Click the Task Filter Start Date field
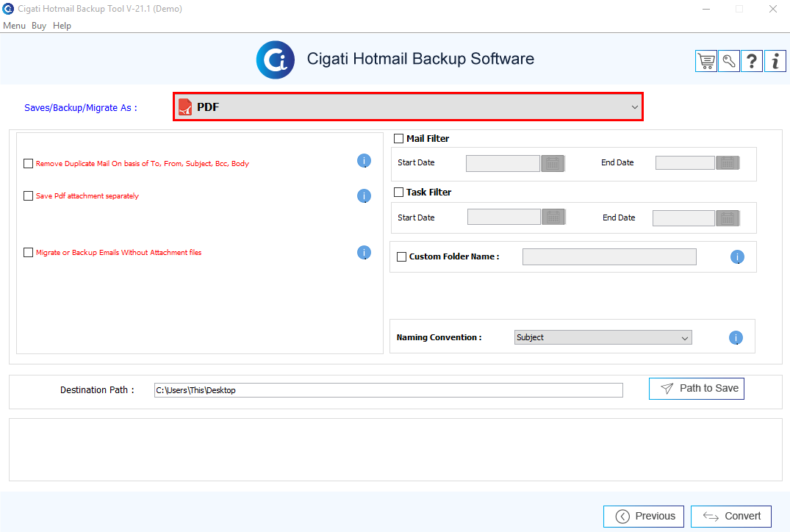 click(x=504, y=217)
